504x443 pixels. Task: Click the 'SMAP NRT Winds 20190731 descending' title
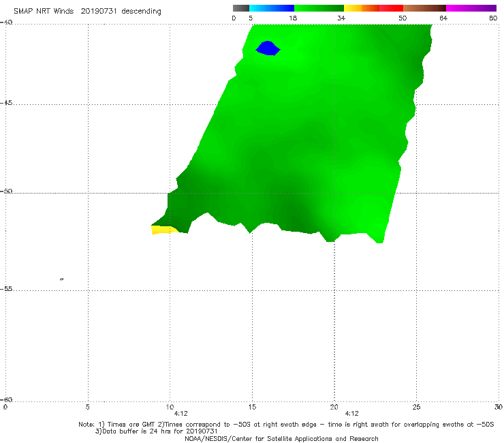[87, 12]
